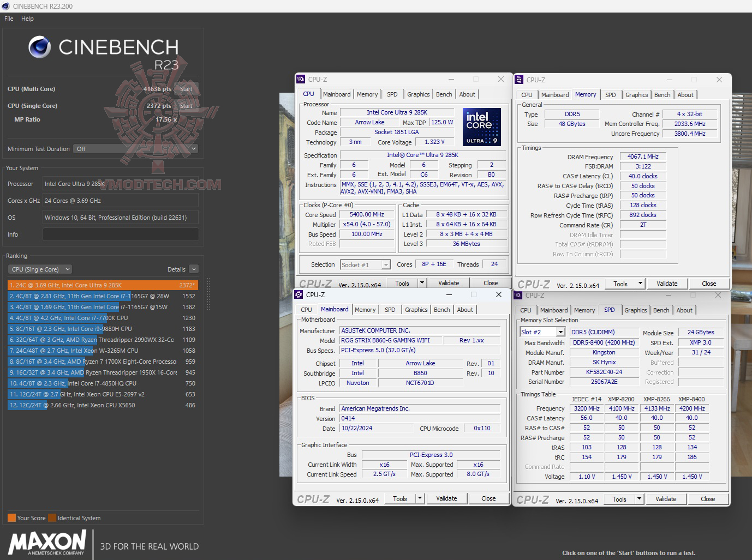Click the Cinebench icon in the title bar
Image resolution: width=752 pixels, height=560 pixels.
coord(5,6)
